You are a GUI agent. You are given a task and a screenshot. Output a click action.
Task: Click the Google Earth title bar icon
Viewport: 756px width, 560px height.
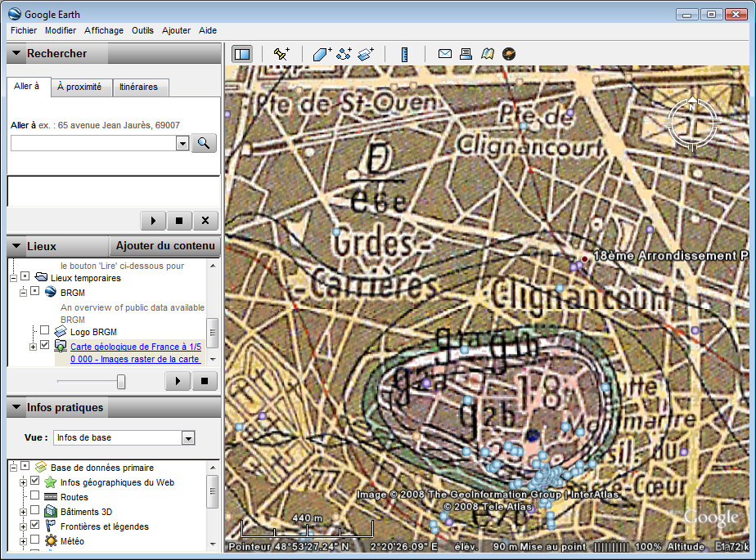15,14
